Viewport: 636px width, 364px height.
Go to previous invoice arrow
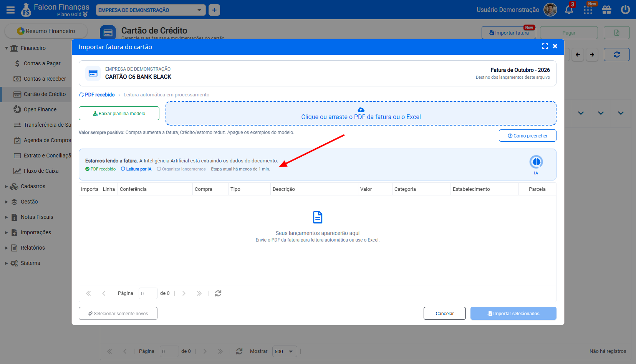coord(578,55)
